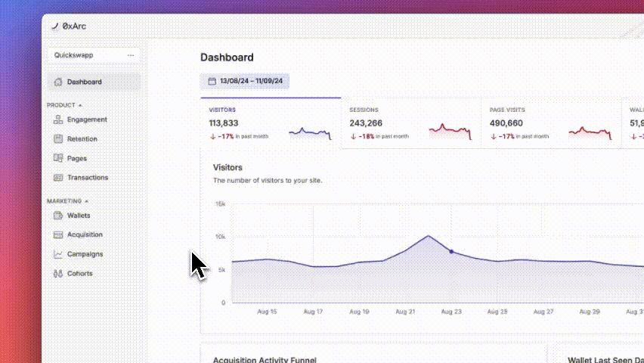
Task: Click the Page Visits sparkline chart
Action: click(590, 133)
